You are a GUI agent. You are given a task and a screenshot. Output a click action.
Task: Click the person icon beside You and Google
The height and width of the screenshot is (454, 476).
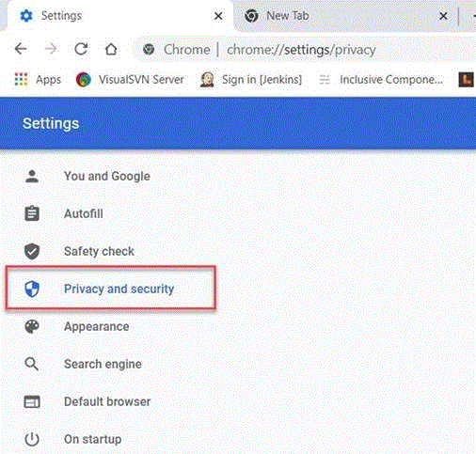coord(32,176)
